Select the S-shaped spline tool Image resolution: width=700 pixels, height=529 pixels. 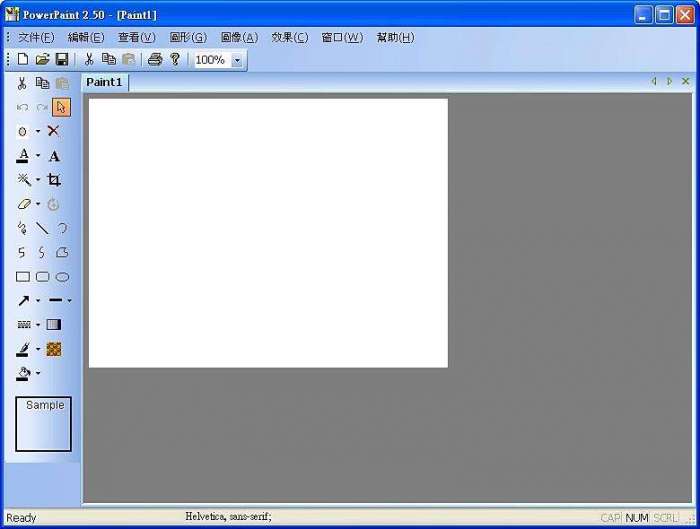42,252
